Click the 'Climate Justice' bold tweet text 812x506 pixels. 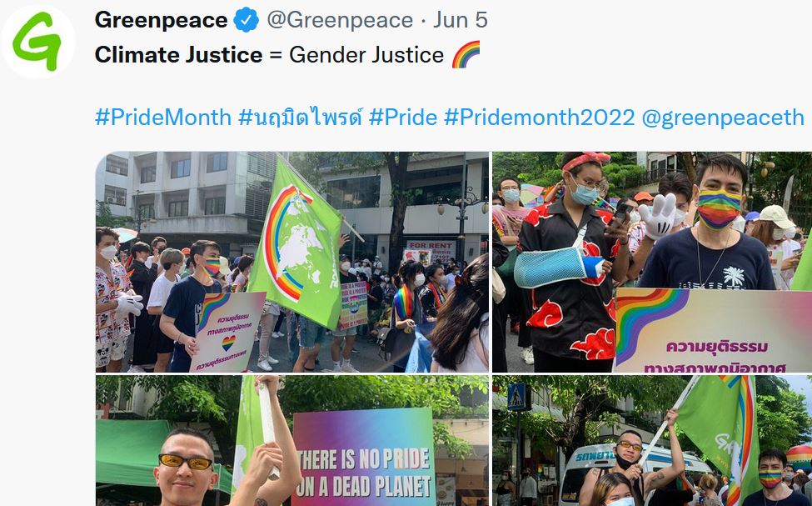(x=179, y=55)
